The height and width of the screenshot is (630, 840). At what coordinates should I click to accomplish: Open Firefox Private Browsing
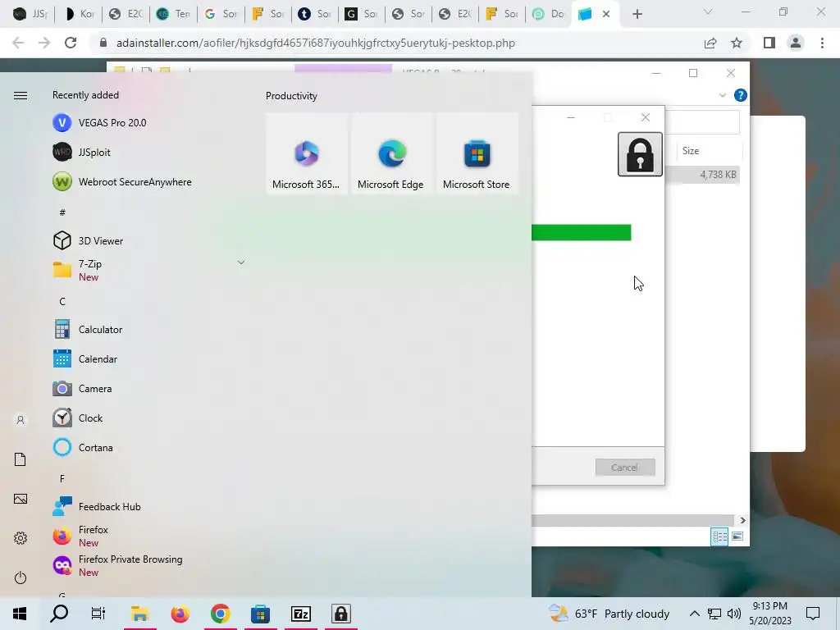tap(118, 565)
